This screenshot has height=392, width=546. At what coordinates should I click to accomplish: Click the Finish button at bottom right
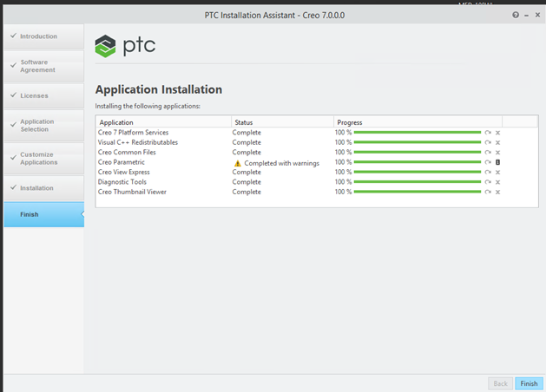529,383
